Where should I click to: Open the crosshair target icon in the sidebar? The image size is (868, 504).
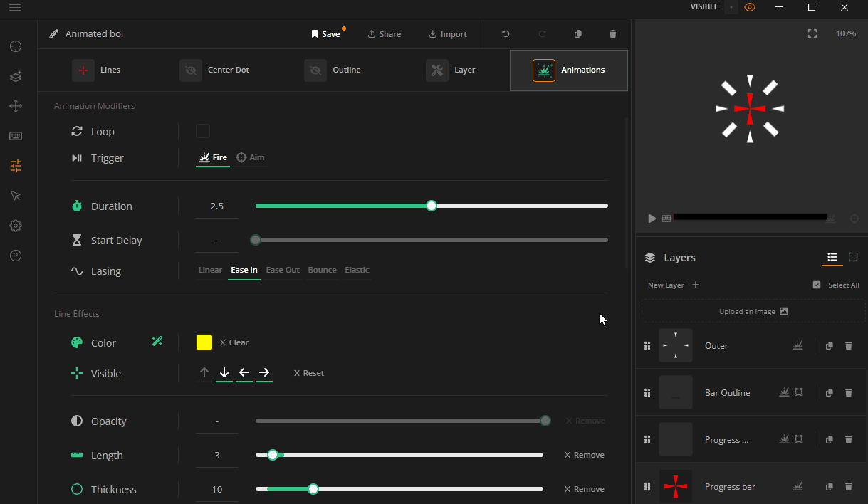point(16,46)
